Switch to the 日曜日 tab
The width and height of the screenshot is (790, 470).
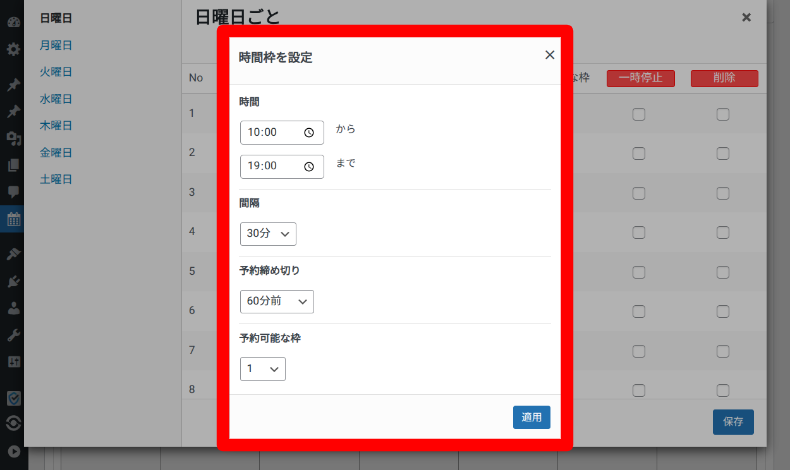(56, 18)
